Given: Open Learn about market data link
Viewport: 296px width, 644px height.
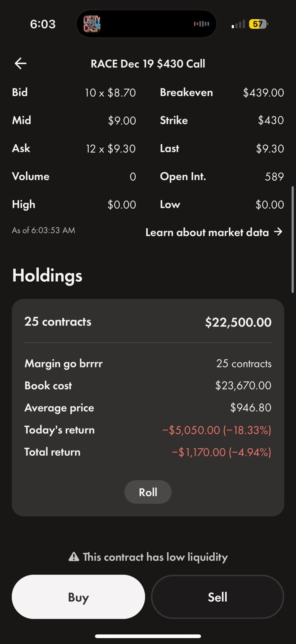Looking at the screenshot, I should 207,232.
